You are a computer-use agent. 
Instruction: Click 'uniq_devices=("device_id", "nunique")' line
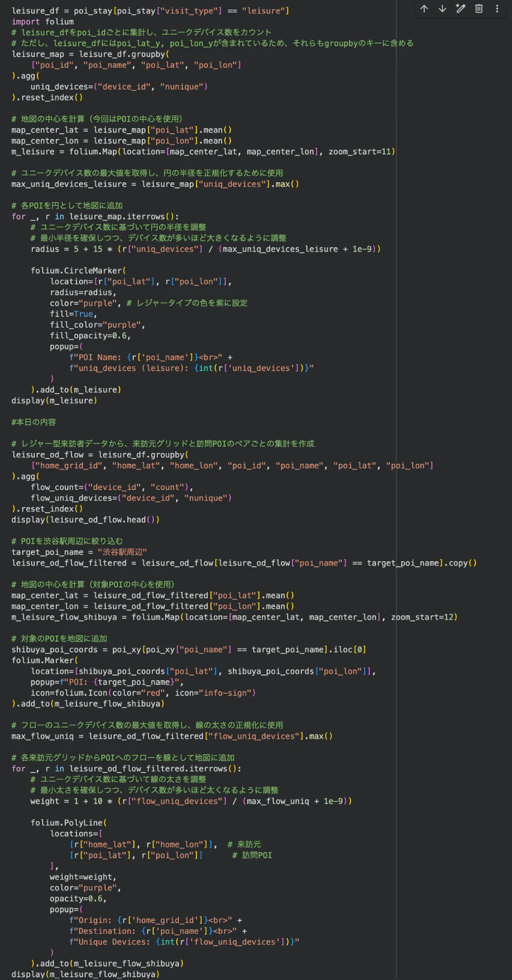(x=119, y=87)
